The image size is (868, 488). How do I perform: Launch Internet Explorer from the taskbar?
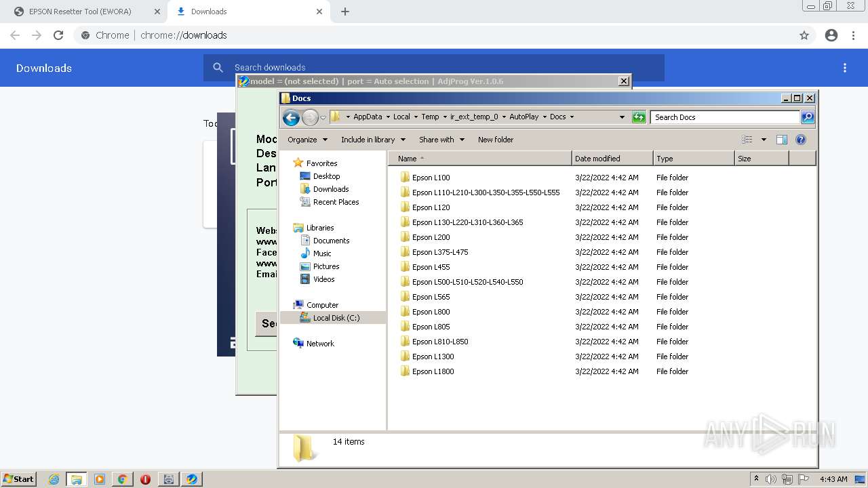(54, 479)
